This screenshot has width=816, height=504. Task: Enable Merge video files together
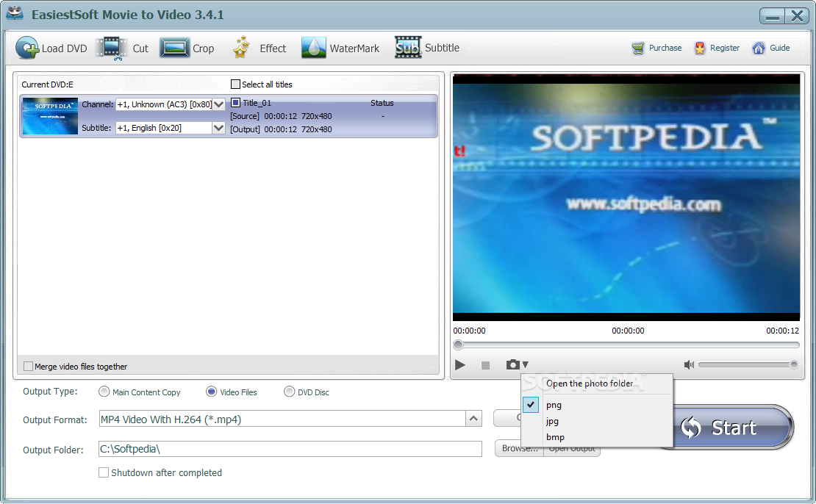coord(29,366)
